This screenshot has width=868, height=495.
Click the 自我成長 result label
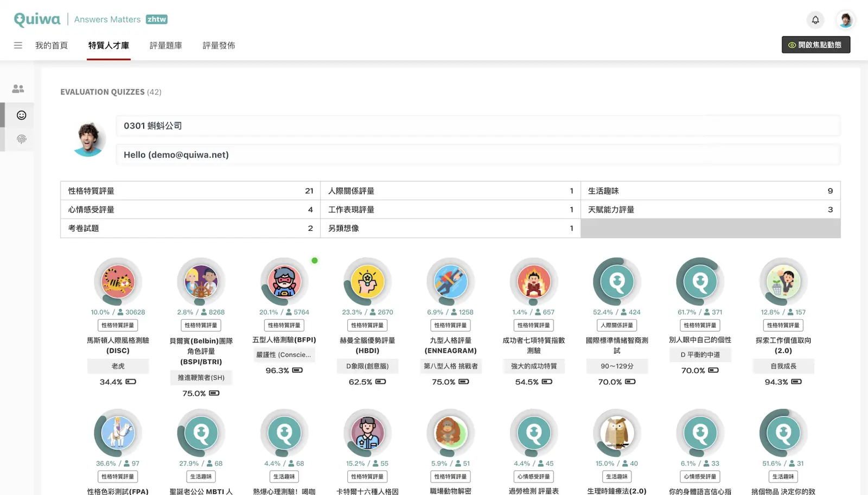tap(783, 366)
